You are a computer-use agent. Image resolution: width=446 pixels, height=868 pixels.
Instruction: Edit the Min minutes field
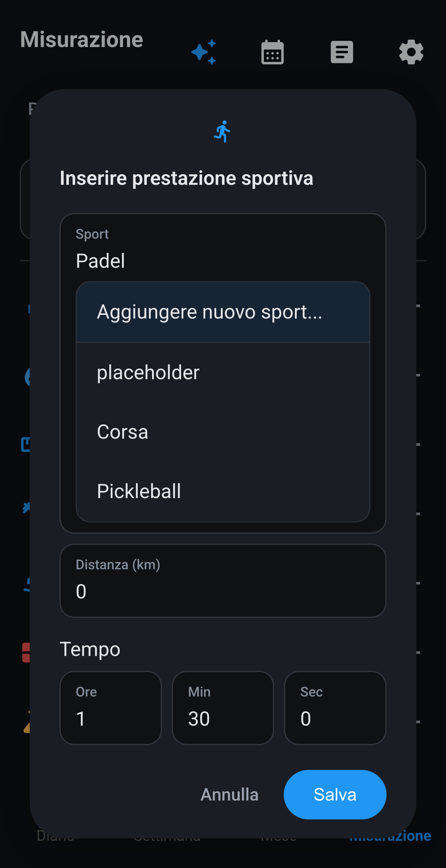point(223,708)
